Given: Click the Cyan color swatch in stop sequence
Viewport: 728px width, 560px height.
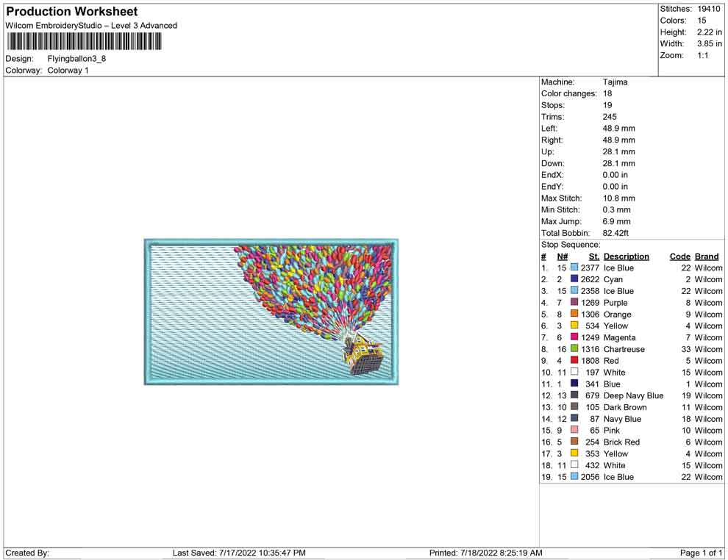Looking at the screenshot, I should coord(574,279).
